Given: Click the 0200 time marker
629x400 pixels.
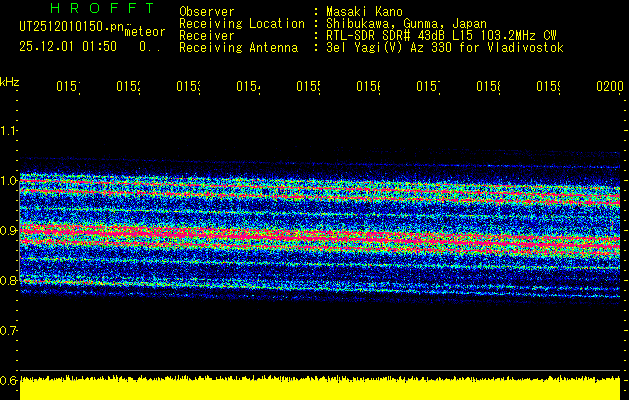Looking at the screenshot, I should [609, 88].
